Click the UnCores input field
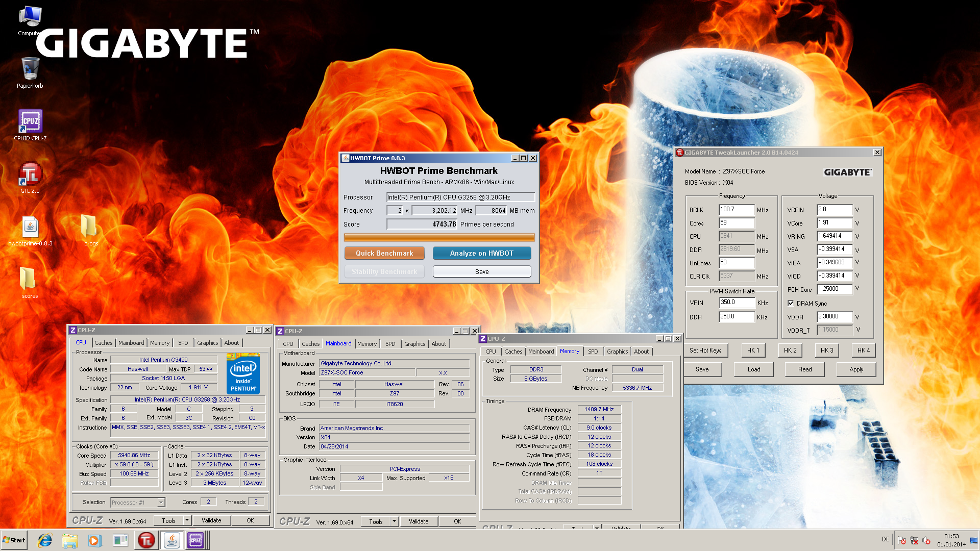980x551 pixels. (x=737, y=263)
